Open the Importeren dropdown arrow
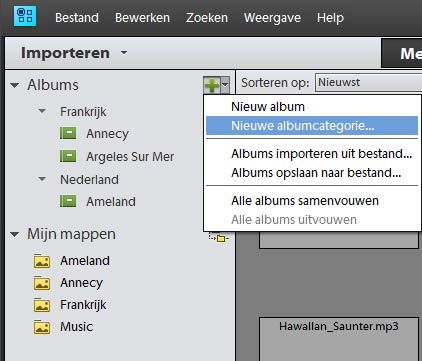The width and height of the screenshot is (422, 361). click(124, 52)
